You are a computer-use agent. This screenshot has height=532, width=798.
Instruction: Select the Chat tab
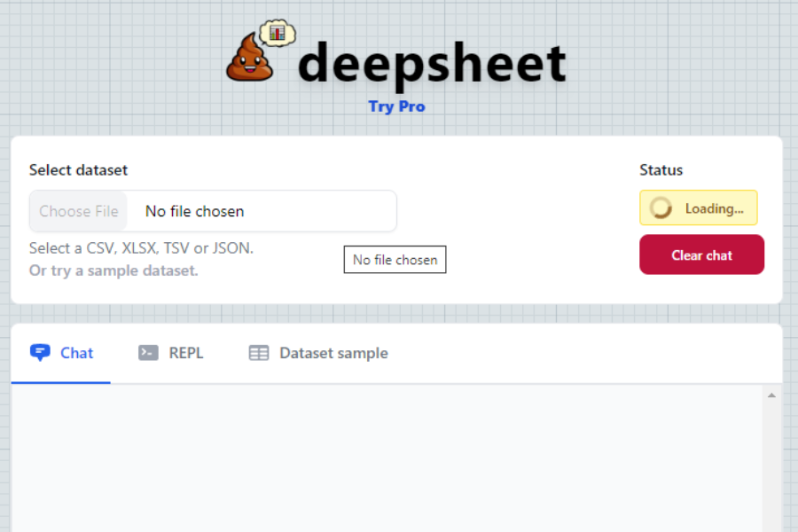pyautogui.click(x=61, y=352)
